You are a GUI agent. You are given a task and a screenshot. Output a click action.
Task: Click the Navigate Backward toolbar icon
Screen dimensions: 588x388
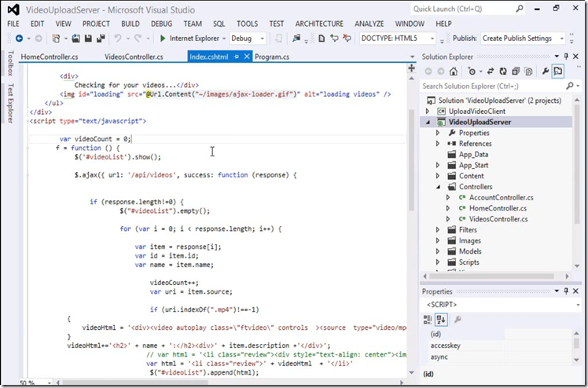pyautogui.click(x=19, y=38)
